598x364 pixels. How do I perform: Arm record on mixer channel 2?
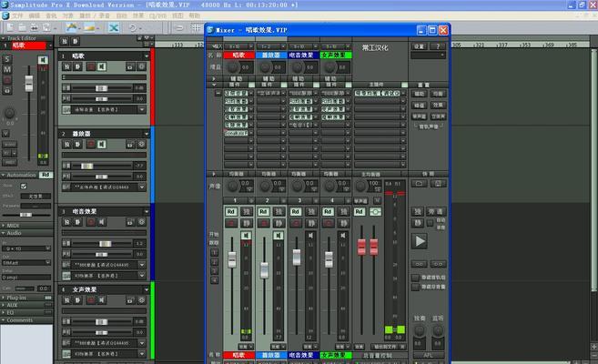[263, 223]
